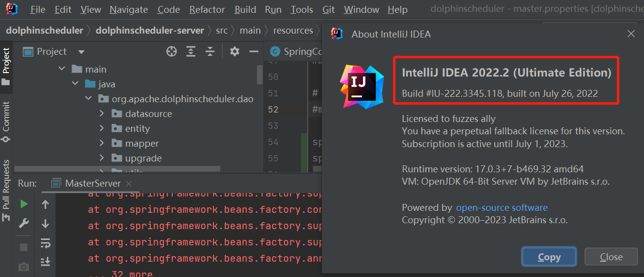Click the up arrow stack trace icon
This screenshot has height=277, width=644.
(45, 204)
